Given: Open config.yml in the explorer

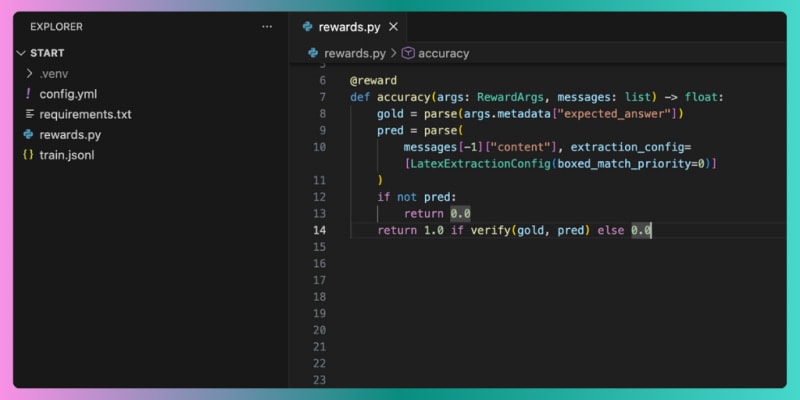Looking at the screenshot, I should click(68, 94).
